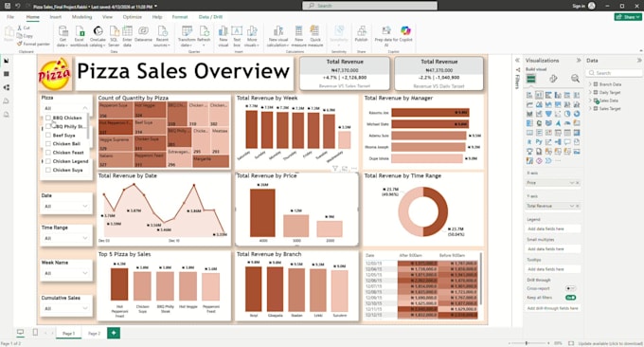Switch to Model view in left sidebar
The image size is (644, 347).
(x=7, y=87)
